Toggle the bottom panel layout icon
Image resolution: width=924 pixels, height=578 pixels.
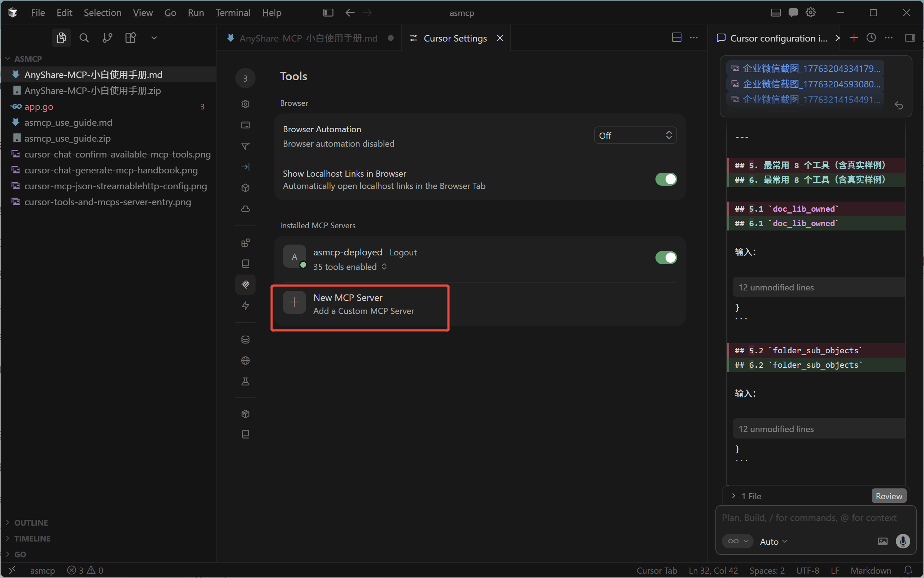(x=775, y=13)
